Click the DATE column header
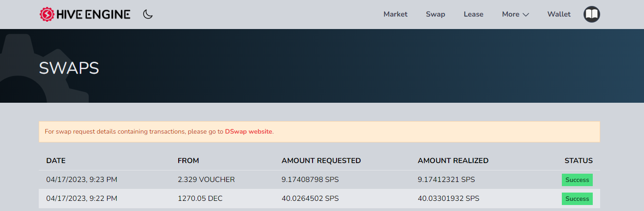 [56, 161]
